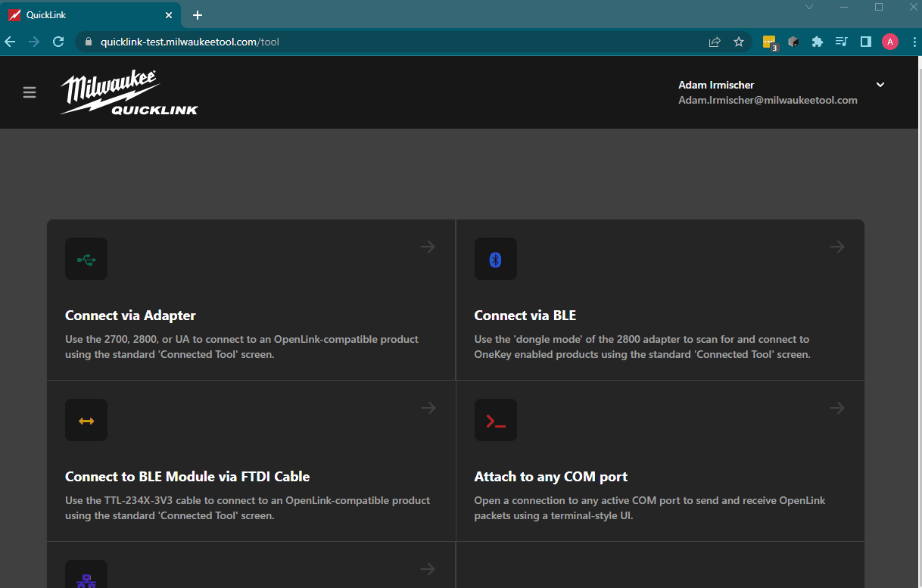Open the Chrome profile avatar A
This screenshot has width=922, height=588.
(890, 42)
